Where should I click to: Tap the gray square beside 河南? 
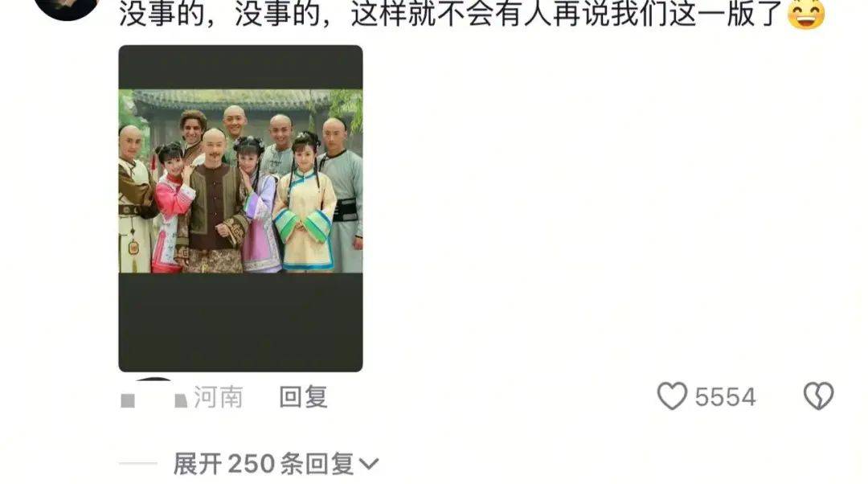pos(128,400)
